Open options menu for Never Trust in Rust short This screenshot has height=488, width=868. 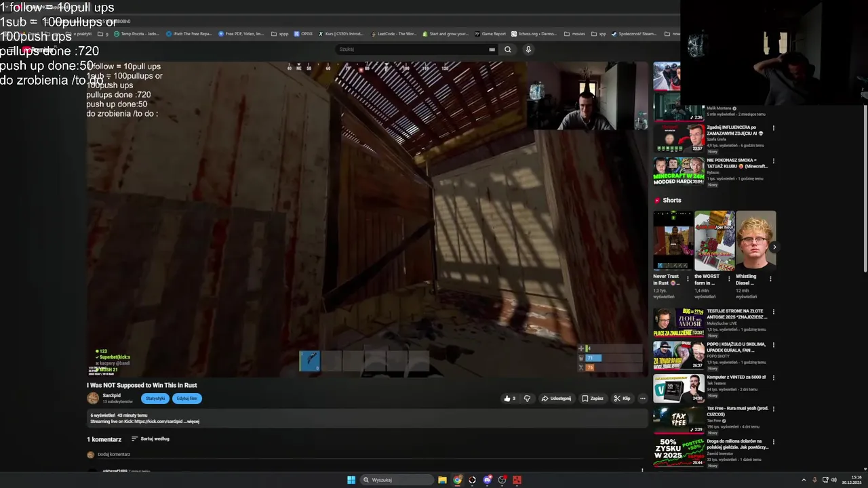(x=688, y=278)
